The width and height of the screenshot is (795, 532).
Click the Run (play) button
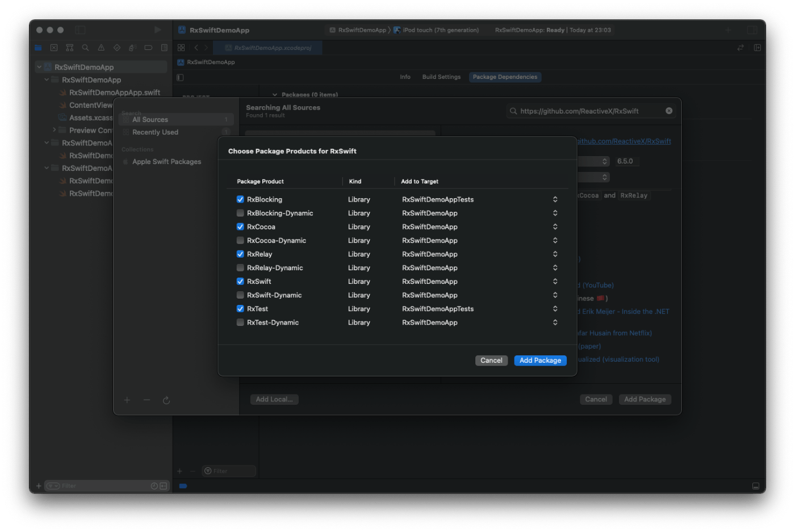157,30
